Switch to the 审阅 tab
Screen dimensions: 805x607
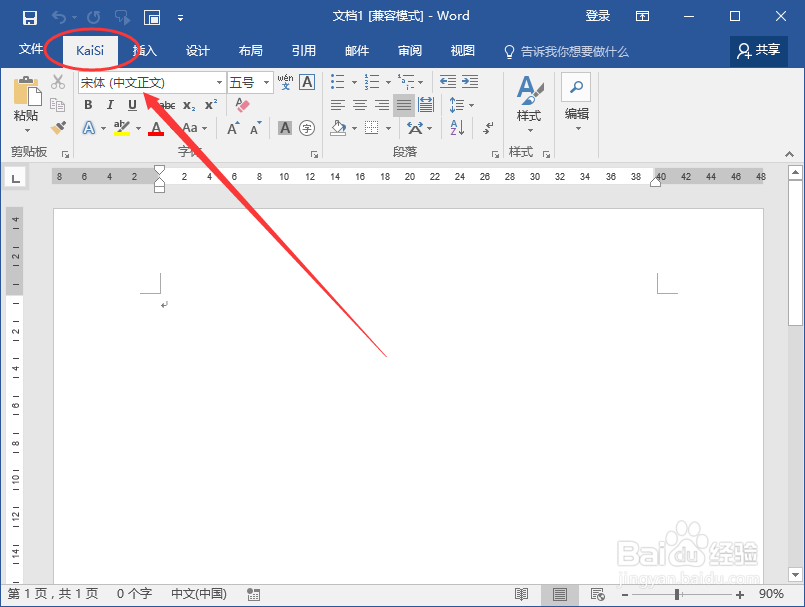[410, 51]
